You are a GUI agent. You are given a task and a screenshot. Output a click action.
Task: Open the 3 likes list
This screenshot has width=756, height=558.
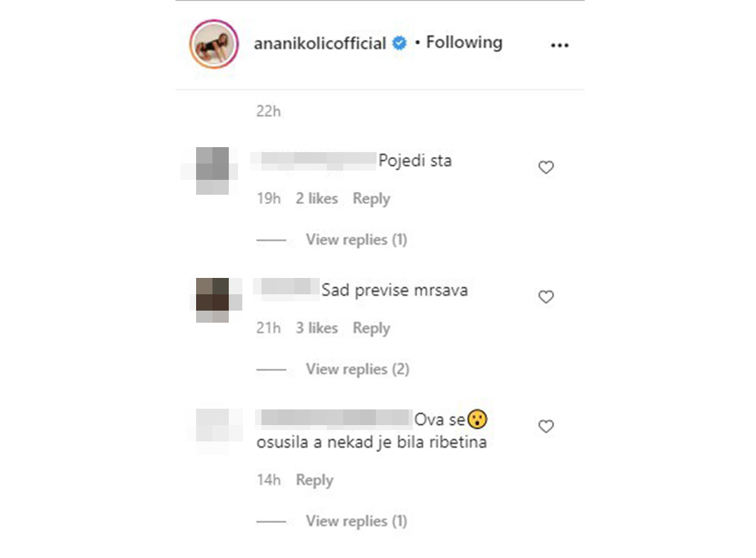coord(316,328)
